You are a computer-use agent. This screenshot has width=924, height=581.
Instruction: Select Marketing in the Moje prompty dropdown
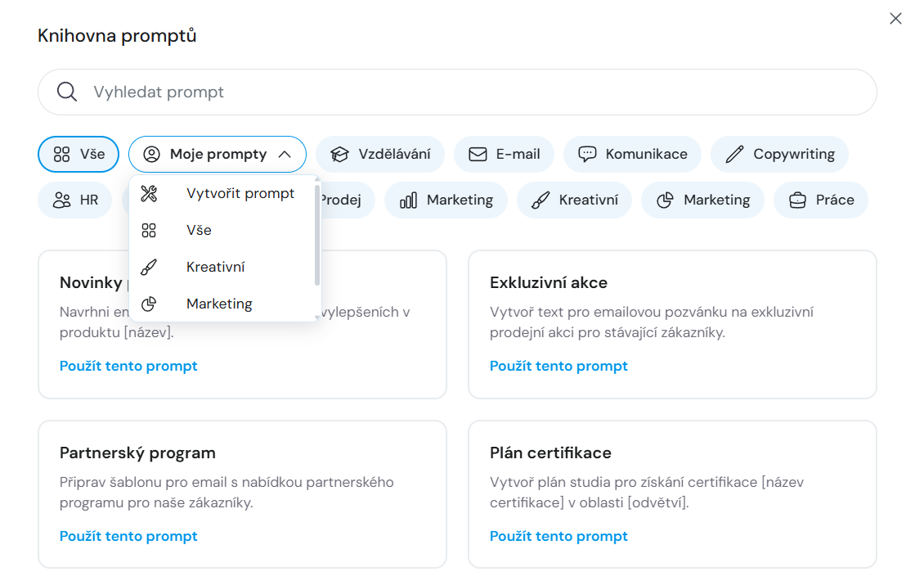coord(219,304)
